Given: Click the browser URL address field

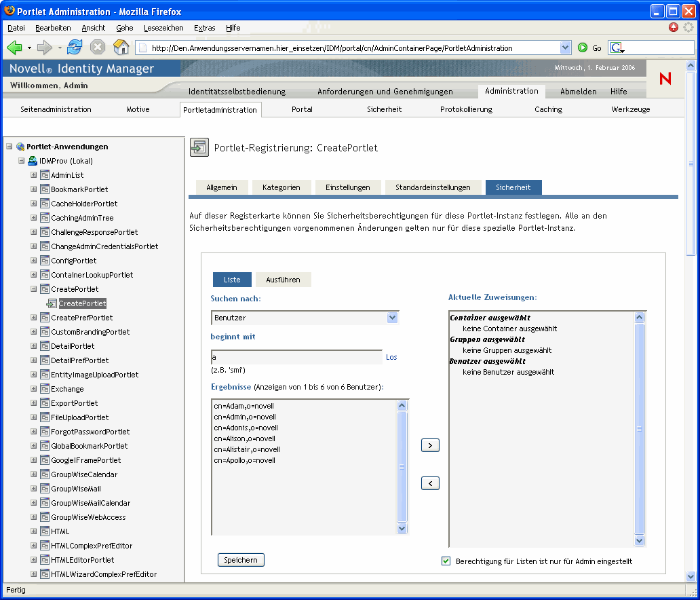Looking at the screenshot, I should point(353,48).
